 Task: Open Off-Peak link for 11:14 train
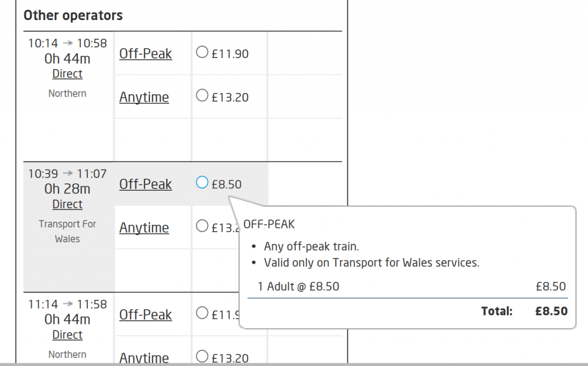click(x=145, y=314)
